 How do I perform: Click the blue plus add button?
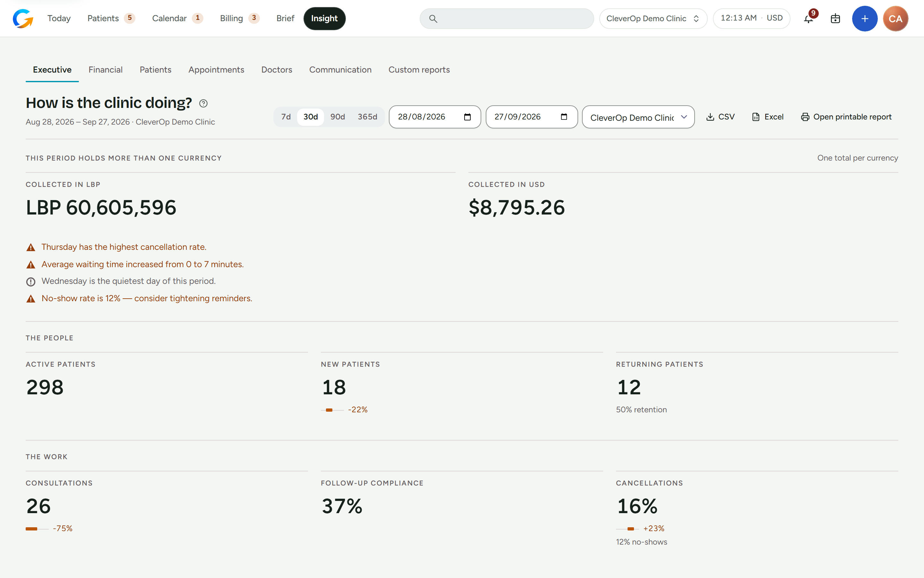(x=864, y=19)
